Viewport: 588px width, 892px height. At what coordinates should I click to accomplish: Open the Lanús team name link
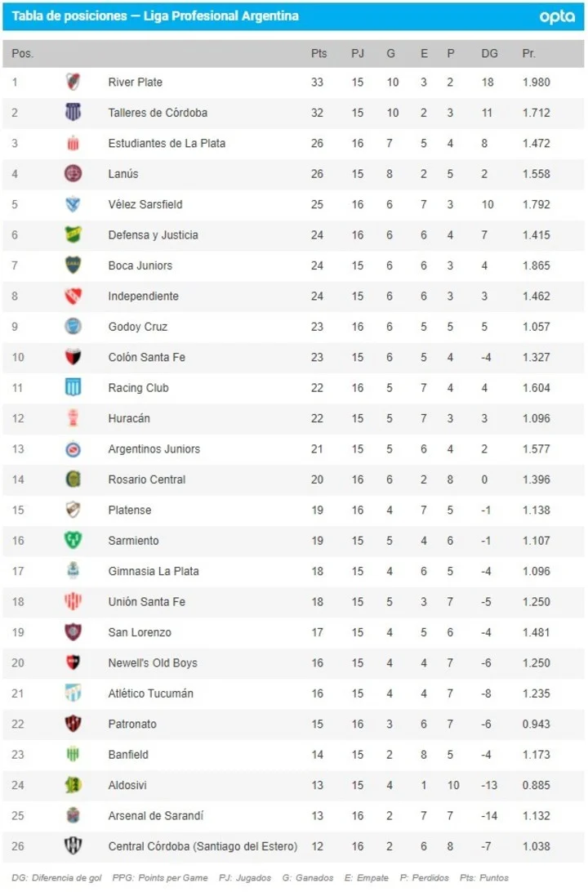click(x=123, y=174)
